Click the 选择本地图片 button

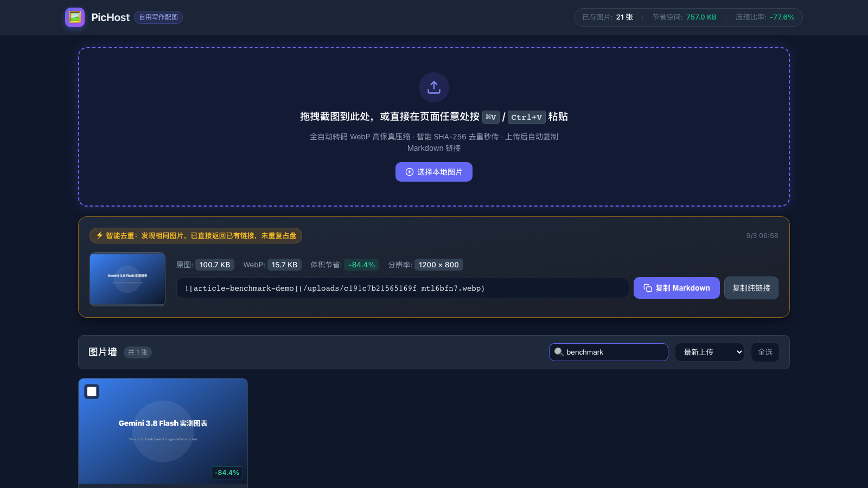tap(434, 172)
